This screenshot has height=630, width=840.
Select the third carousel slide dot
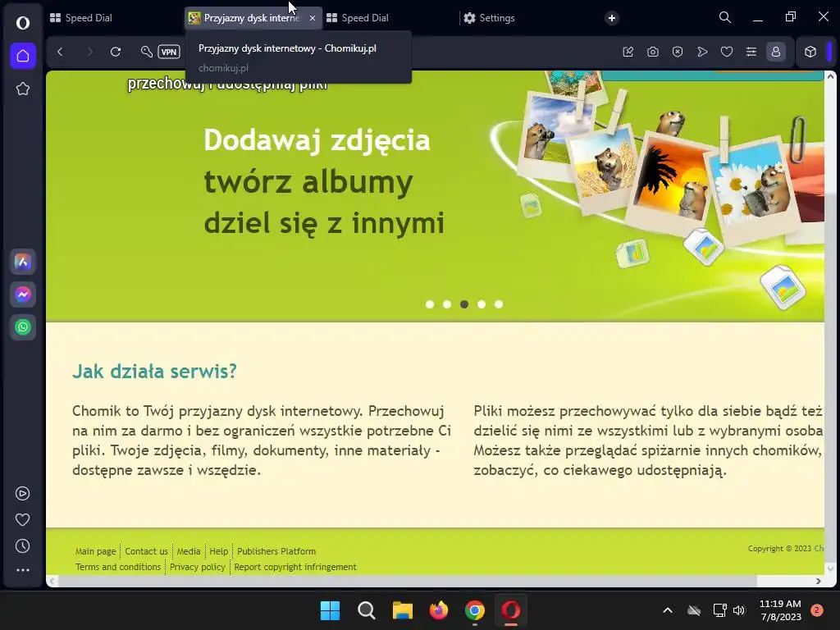[x=464, y=304]
